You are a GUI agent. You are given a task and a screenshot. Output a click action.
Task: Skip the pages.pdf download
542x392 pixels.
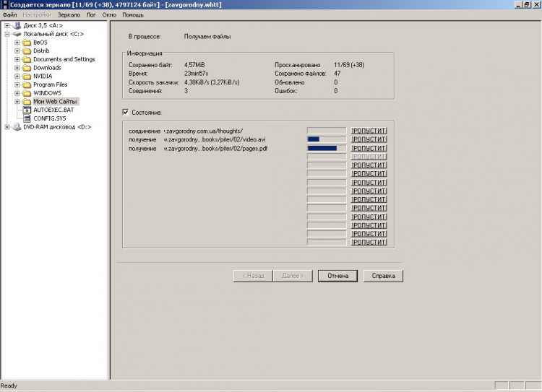tap(369, 148)
